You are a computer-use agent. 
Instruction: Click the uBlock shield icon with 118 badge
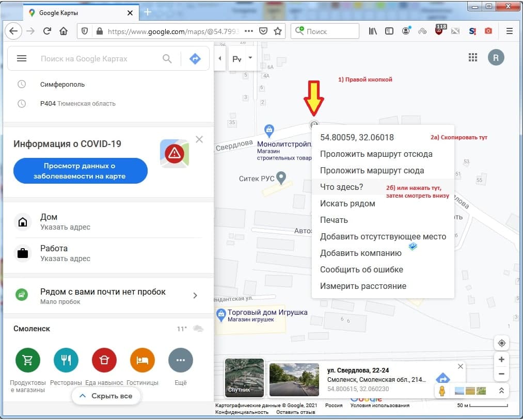pyautogui.click(x=439, y=30)
